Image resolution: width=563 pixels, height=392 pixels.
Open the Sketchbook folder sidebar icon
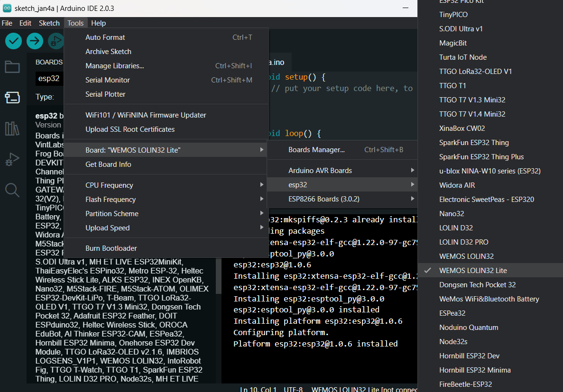click(x=12, y=67)
